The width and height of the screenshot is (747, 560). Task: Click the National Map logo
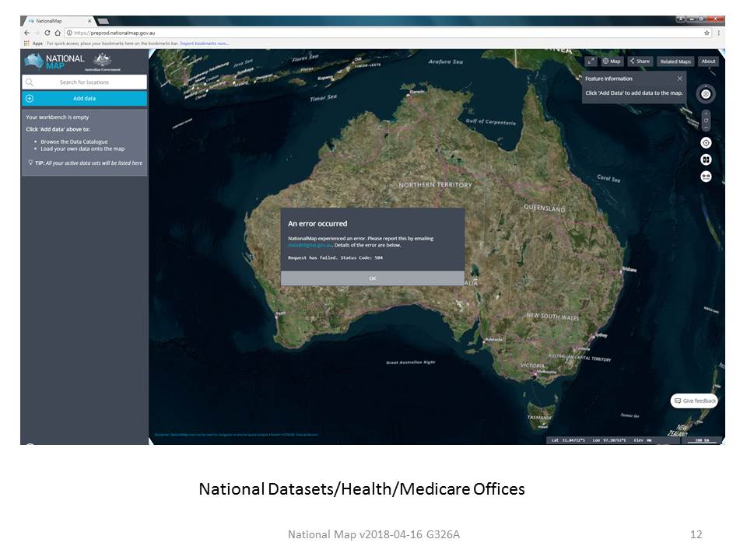pyautogui.click(x=54, y=61)
